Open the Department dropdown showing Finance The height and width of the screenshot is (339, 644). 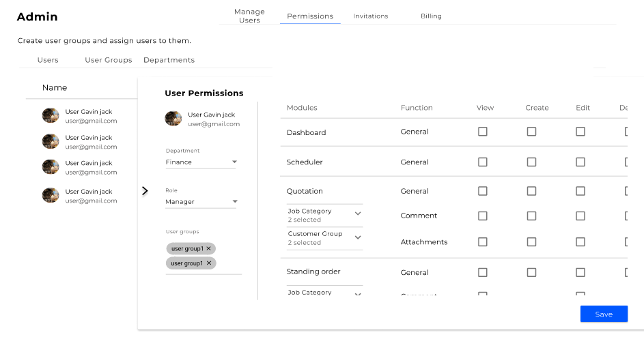(201, 162)
